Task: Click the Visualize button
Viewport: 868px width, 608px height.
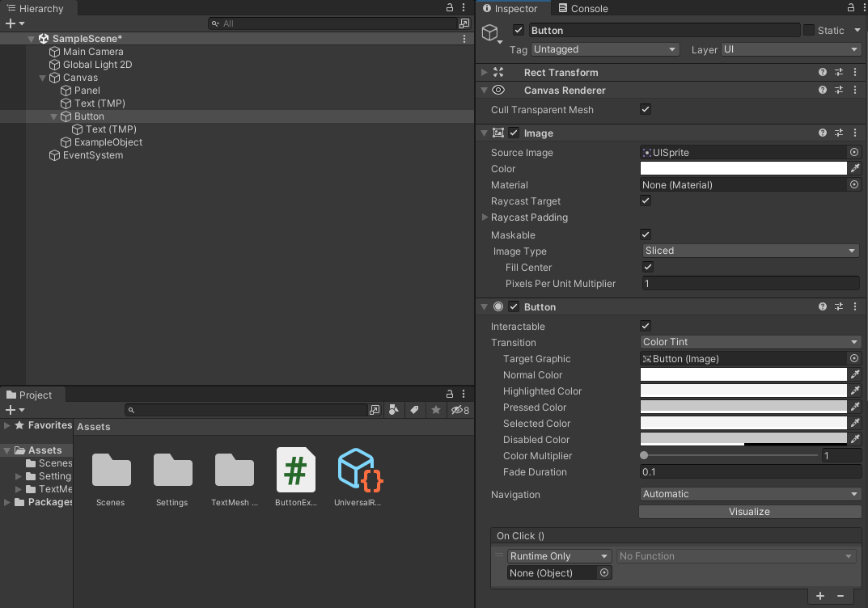Action: (x=750, y=511)
